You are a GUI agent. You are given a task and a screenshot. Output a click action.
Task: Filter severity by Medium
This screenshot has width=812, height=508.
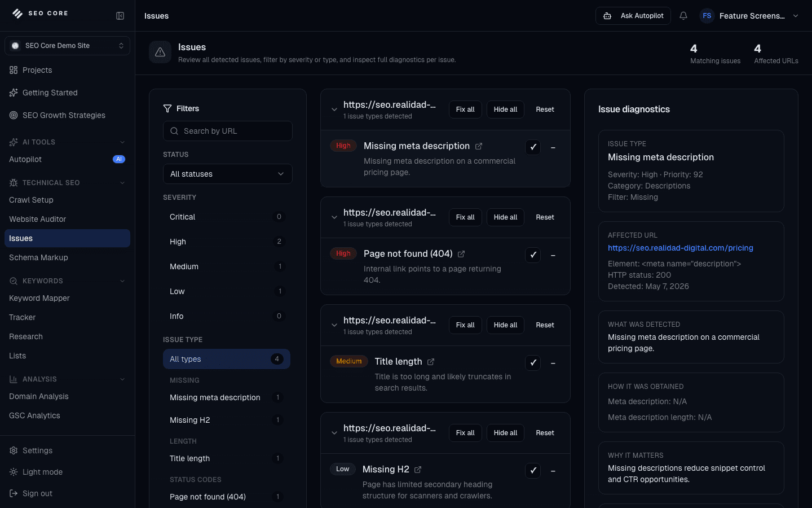coord(227,266)
